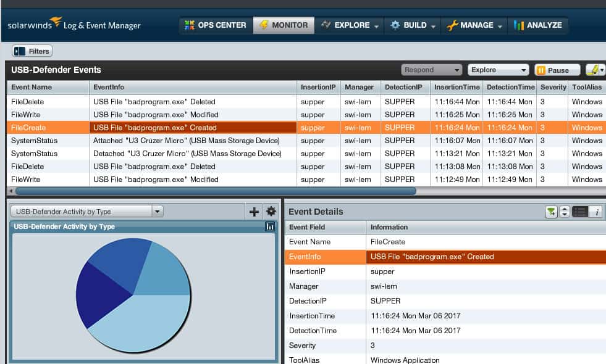Switch Event Details to list view

(x=580, y=212)
